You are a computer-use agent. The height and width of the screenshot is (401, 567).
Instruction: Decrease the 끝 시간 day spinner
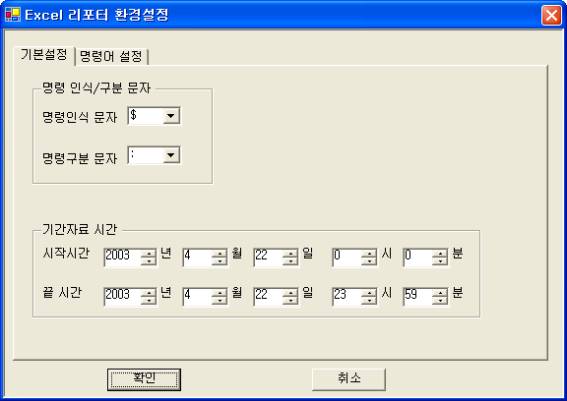290,301
